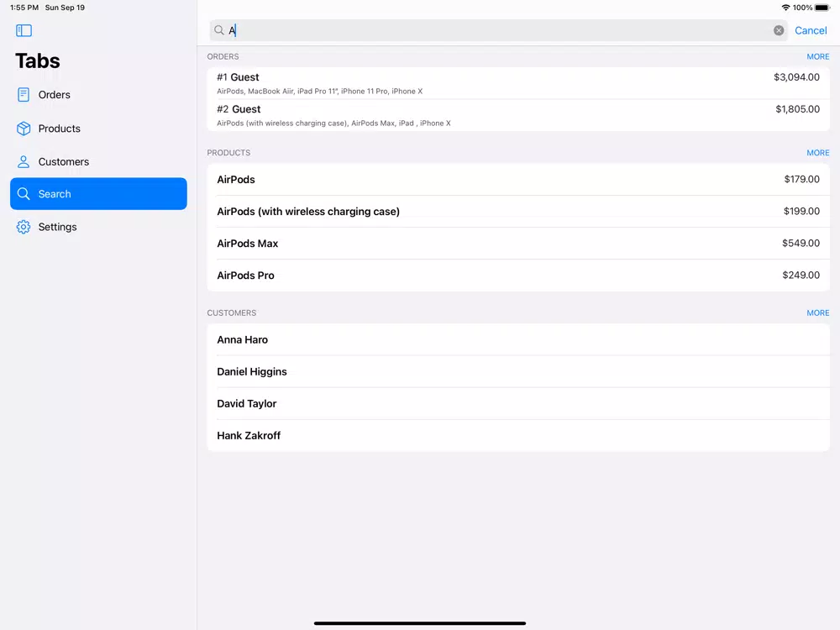The height and width of the screenshot is (630, 840).
Task: Click the Search magnifier icon in sidebar
Action: click(x=24, y=194)
